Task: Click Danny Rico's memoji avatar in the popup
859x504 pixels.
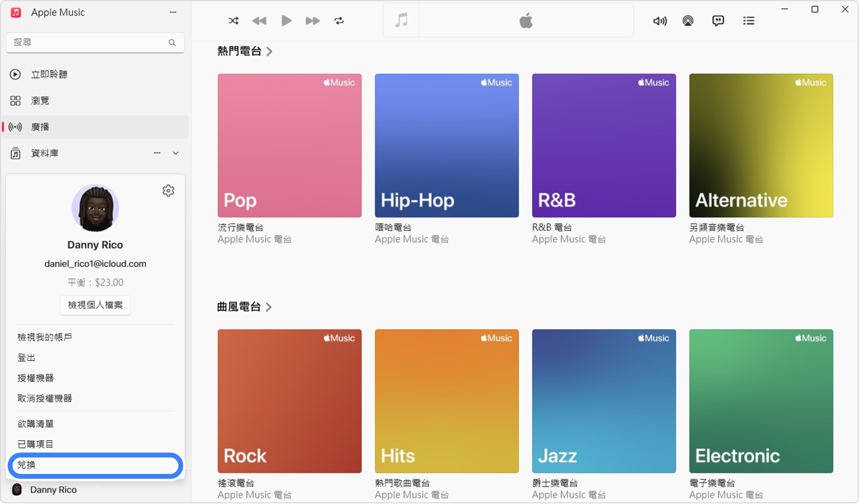Action: [95, 208]
